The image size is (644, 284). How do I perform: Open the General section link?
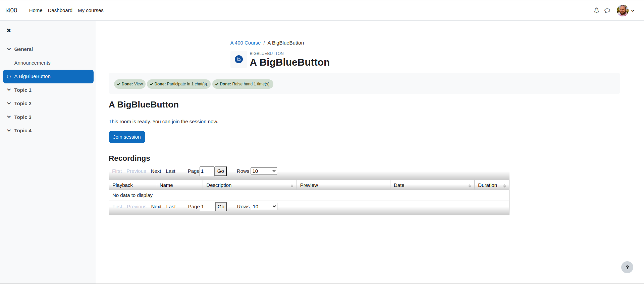point(23,49)
